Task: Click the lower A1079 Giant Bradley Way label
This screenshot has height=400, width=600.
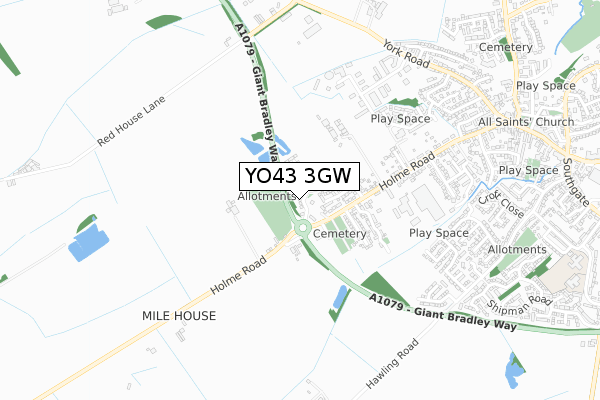Action: coord(443,312)
